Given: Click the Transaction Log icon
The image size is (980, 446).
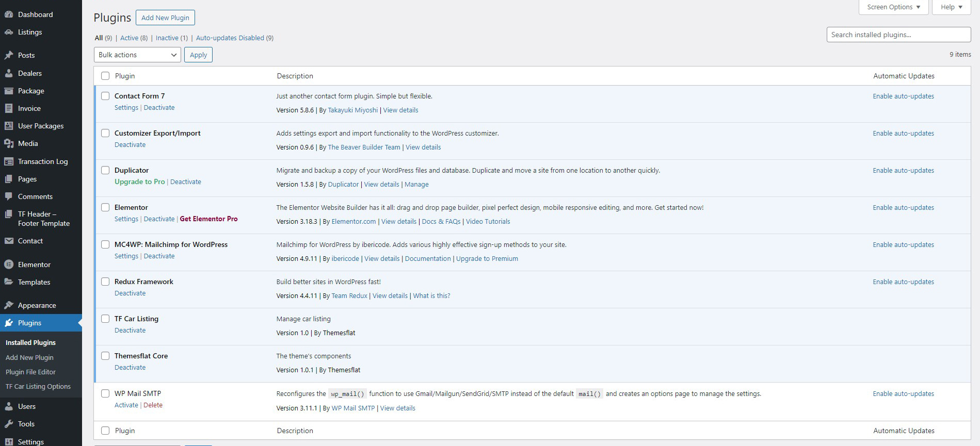Looking at the screenshot, I should click(9, 161).
